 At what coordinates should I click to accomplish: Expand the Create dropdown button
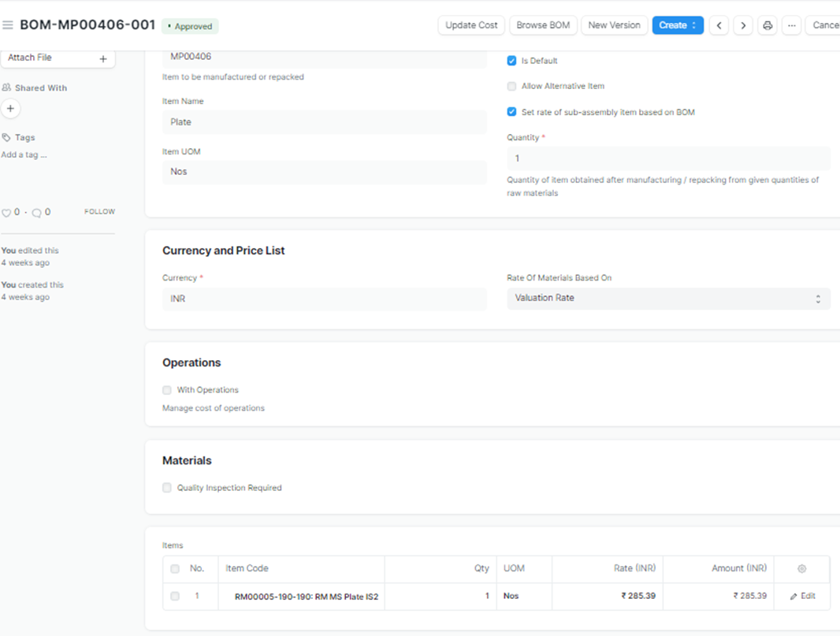(x=678, y=25)
